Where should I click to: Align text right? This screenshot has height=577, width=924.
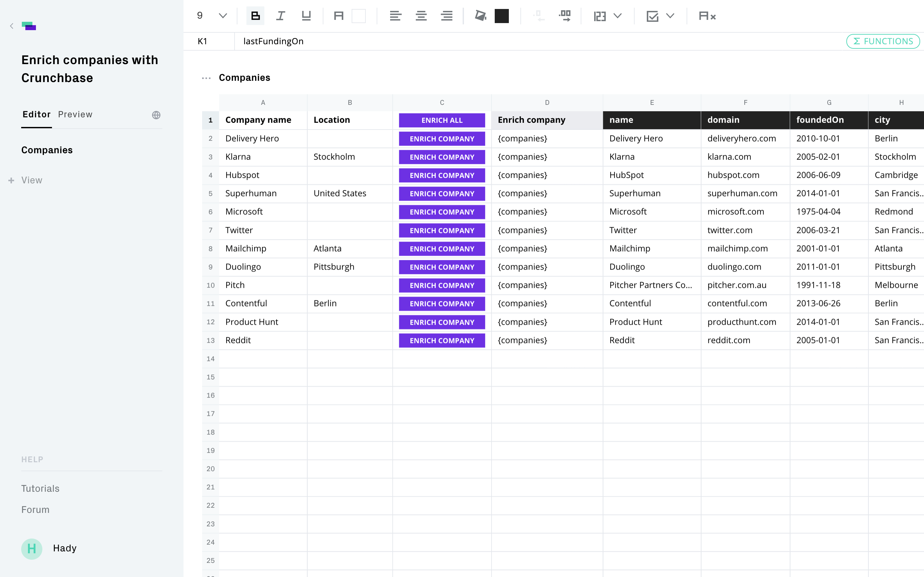446,16
